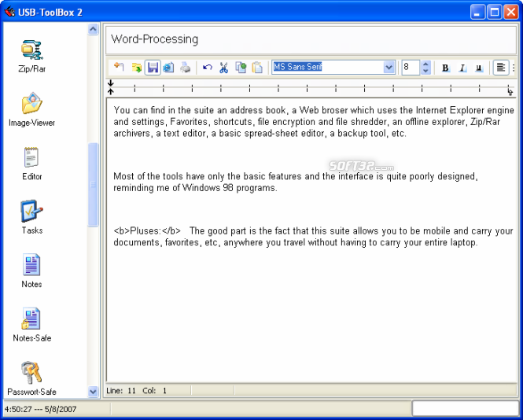Open the Editor module
The width and height of the screenshot is (523, 420).
pyautogui.click(x=31, y=164)
